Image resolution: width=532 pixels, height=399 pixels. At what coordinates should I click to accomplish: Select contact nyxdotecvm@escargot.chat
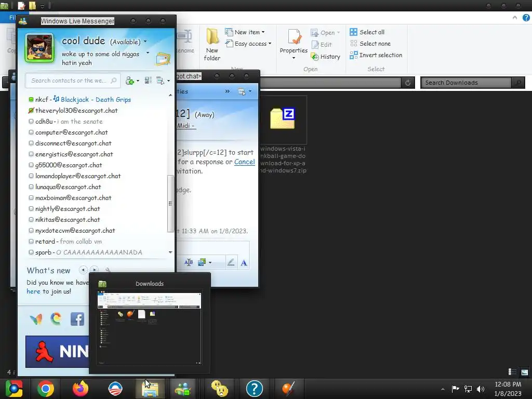[75, 230]
